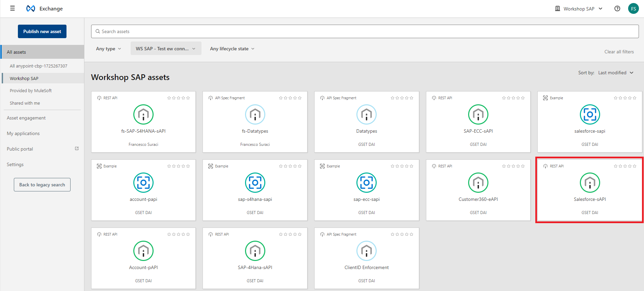Open the ClientID Enforcement fragment icon

(367, 251)
